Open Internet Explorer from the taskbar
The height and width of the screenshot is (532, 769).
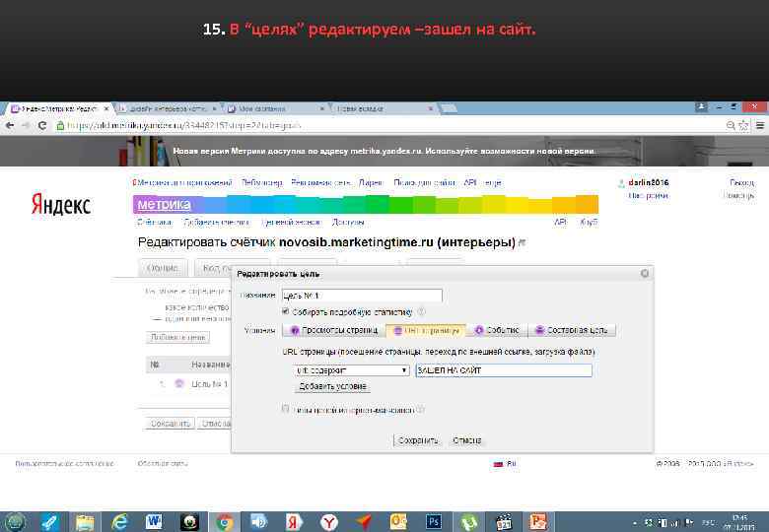pos(119,522)
